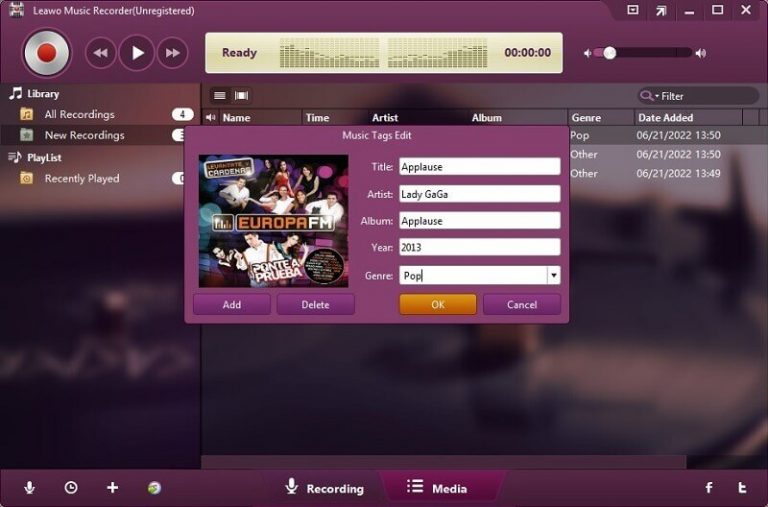Click the Delete cover button
The image size is (768, 507).
(315, 305)
